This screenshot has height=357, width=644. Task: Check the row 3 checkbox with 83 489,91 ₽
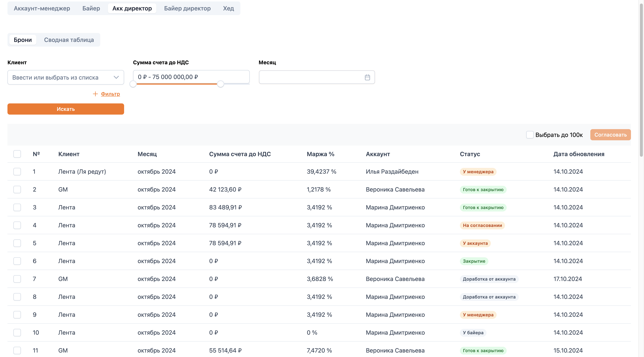pyautogui.click(x=17, y=207)
